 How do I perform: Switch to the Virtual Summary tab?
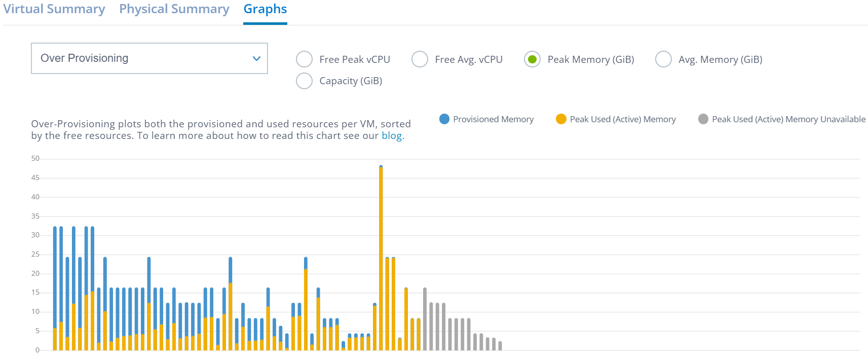click(55, 9)
